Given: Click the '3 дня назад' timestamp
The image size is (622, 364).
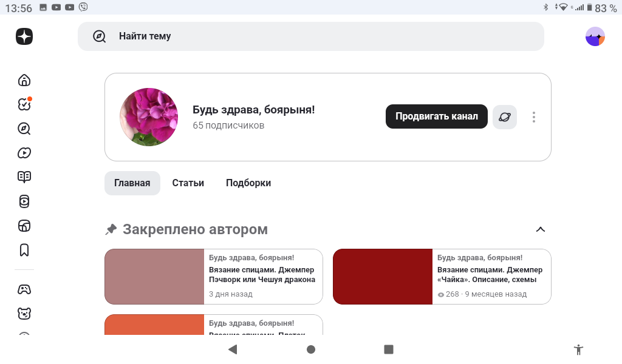Looking at the screenshot, I should pyautogui.click(x=230, y=294).
